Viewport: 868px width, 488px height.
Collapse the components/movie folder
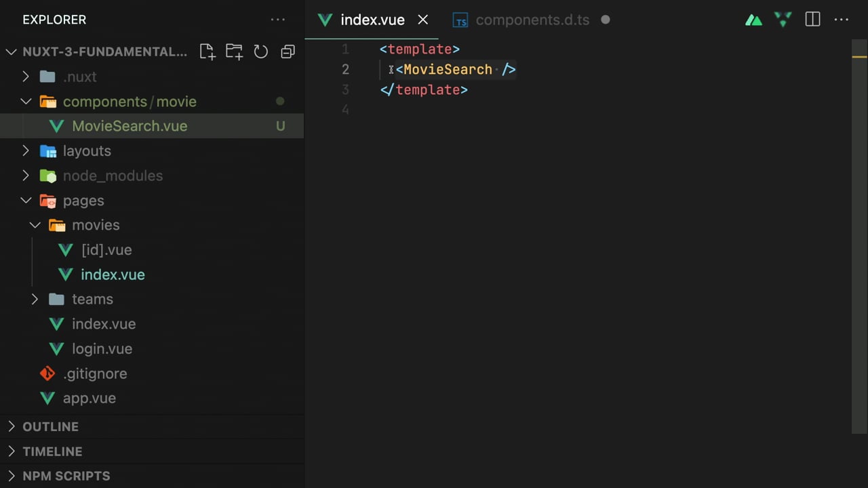coord(26,102)
